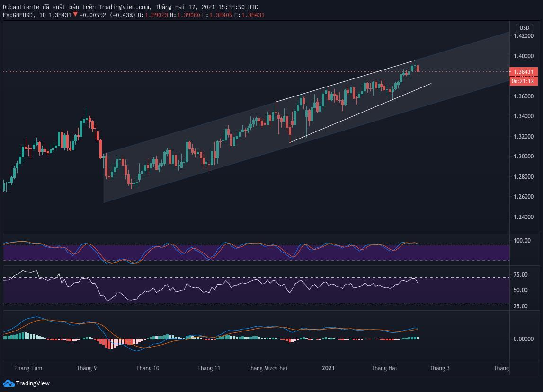Click the countdown timer 06:21:12
Image resolution: width=543 pixels, height=392 pixels.
click(523, 81)
